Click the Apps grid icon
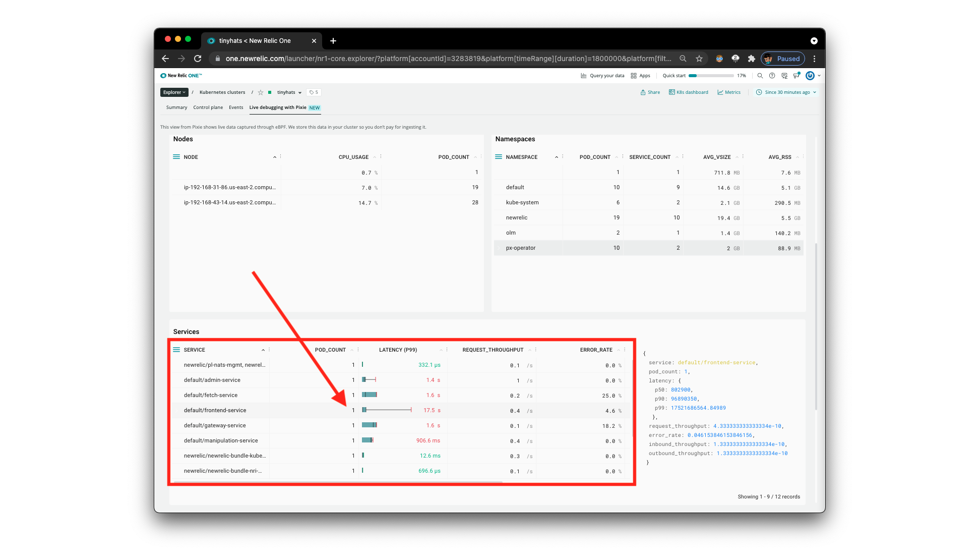 pos(634,76)
